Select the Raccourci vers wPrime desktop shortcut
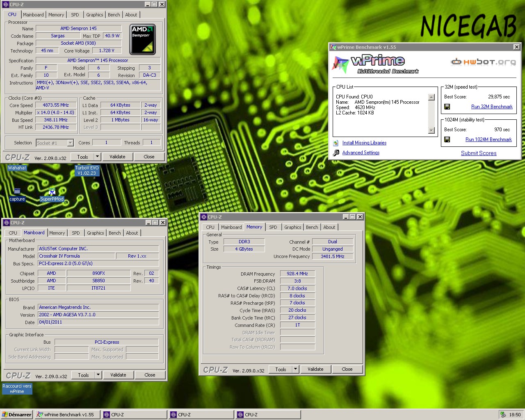The image size is (525, 420). pos(17,389)
